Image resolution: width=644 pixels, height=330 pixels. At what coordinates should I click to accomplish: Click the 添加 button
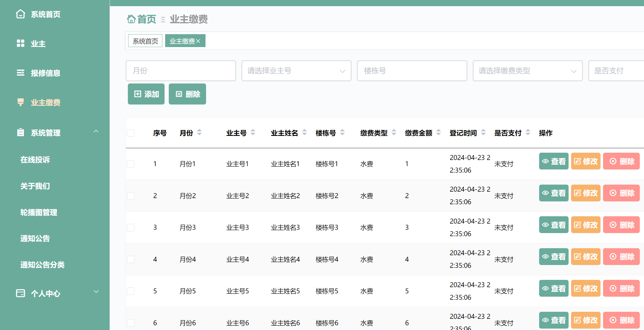(x=146, y=94)
